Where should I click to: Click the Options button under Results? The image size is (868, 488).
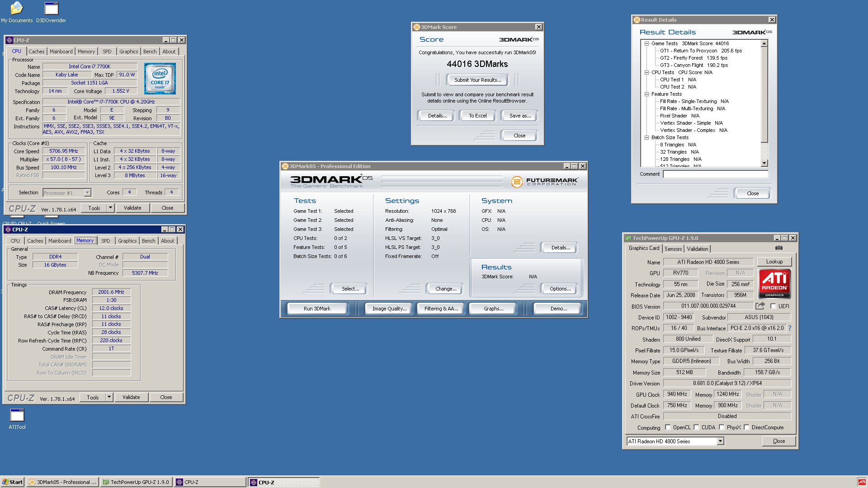(x=560, y=289)
